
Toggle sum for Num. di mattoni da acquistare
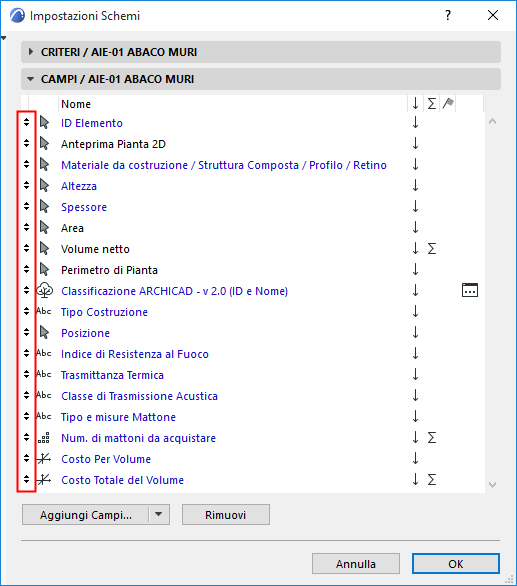432,438
